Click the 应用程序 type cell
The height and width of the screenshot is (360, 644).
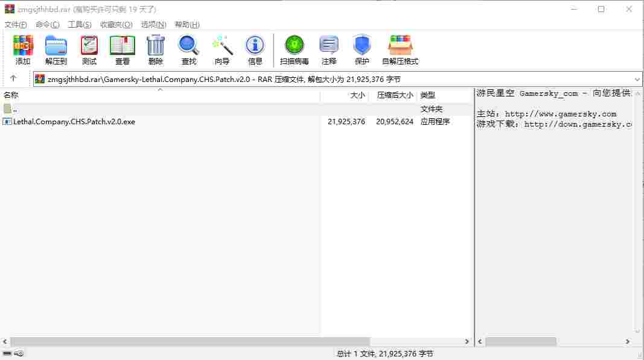435,121
